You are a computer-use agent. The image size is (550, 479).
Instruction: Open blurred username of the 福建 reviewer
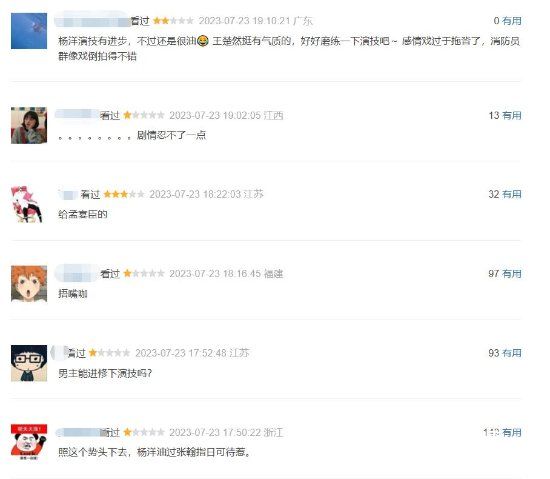point(77,273)
